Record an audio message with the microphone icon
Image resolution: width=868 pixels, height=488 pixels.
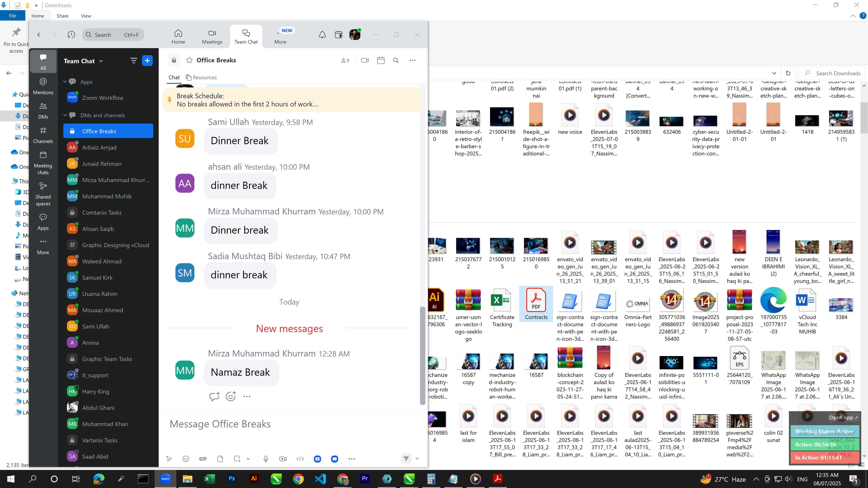click(266, 459)
